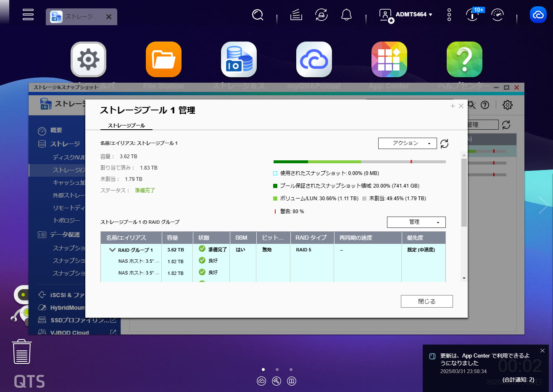The image size is (553, 392).
Task: Click the 準備完了 status link
Action: click(x=145, y=191)
